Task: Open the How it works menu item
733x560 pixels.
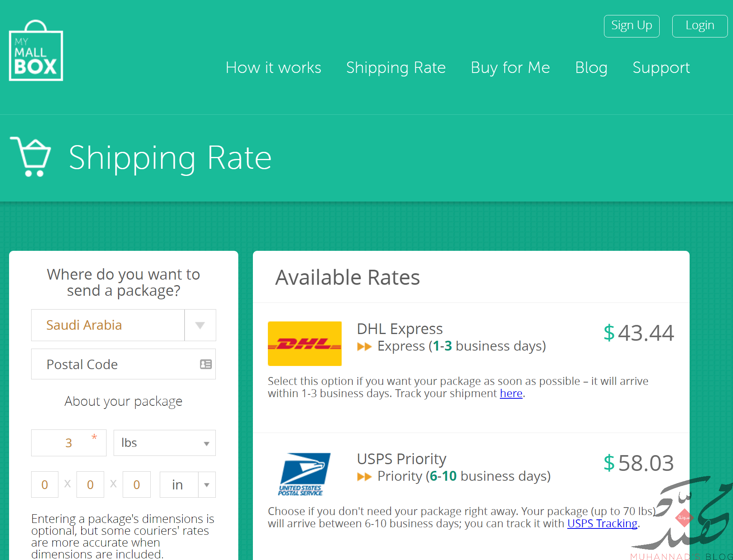Action: (x=273, y=67)
